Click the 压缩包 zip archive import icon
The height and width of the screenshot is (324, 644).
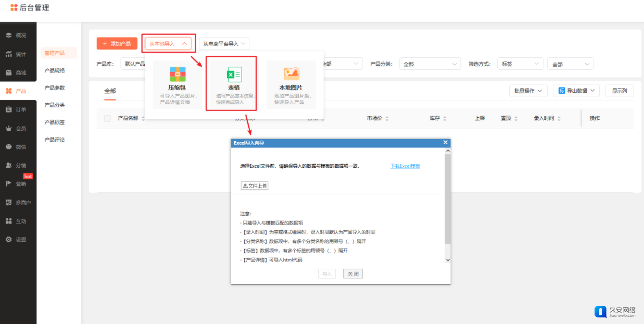pos(177,74)
